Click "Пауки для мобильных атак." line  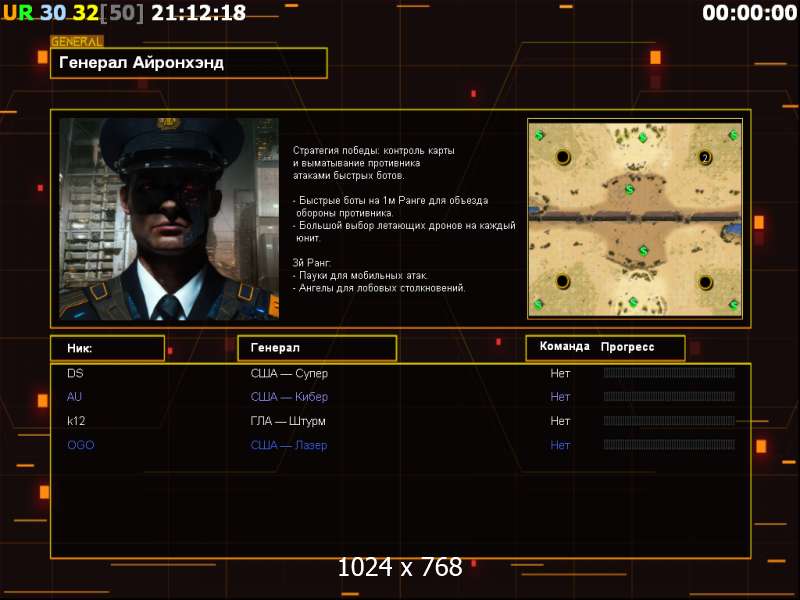click(360, 276)
